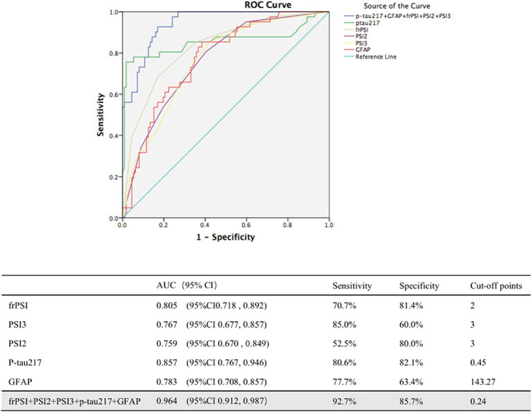
Task: Select the GFAP cut-off value 143.27
Action: [x=483, y=381]
